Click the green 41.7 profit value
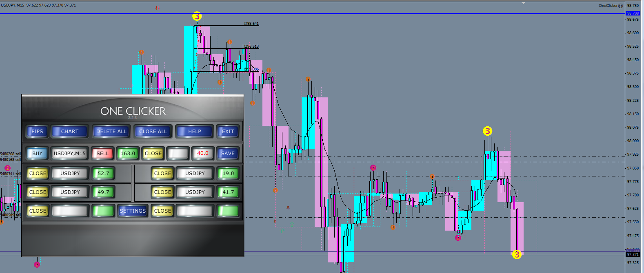Viewport: 644px width, 273px height. click(228, 192)
